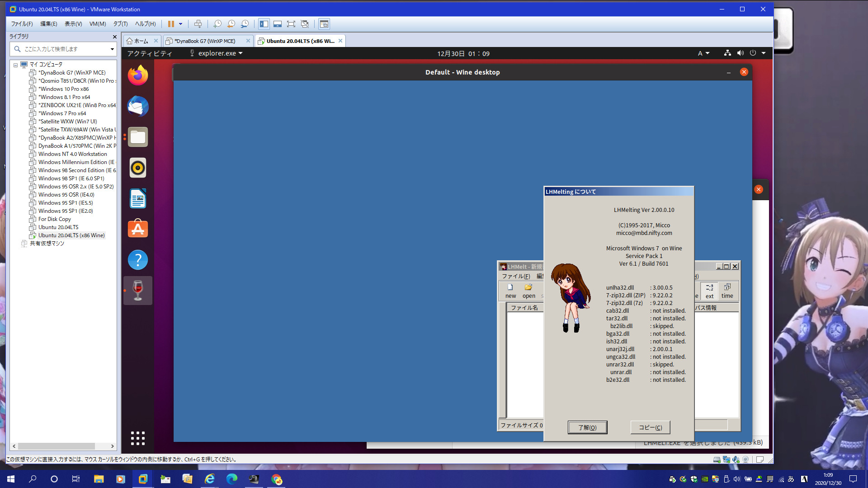
Task: Toggle the console view toolbar icon
Action: [324, 24]
